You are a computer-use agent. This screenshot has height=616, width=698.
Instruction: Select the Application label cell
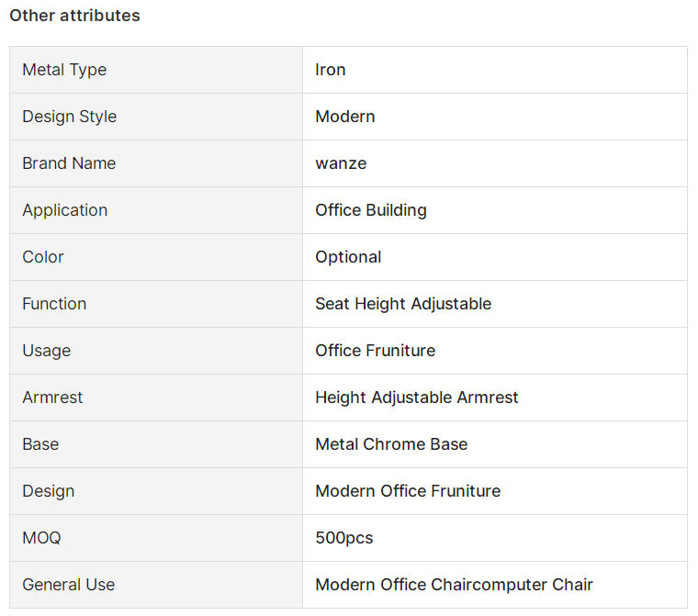coord(156,210)
